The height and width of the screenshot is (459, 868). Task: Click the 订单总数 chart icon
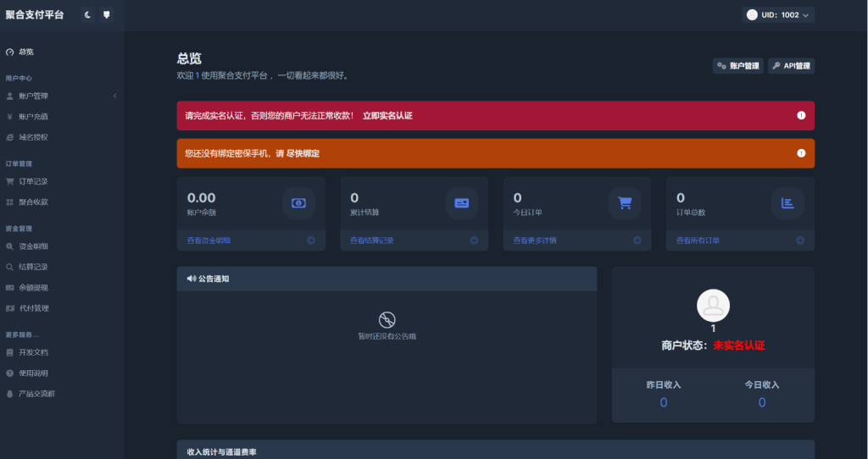click(x=787, y=203)
